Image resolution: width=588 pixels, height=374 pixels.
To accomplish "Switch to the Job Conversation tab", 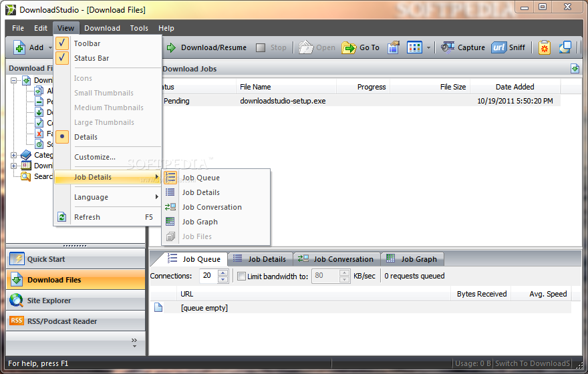I will pyautogui.click(x=336, y=259).
